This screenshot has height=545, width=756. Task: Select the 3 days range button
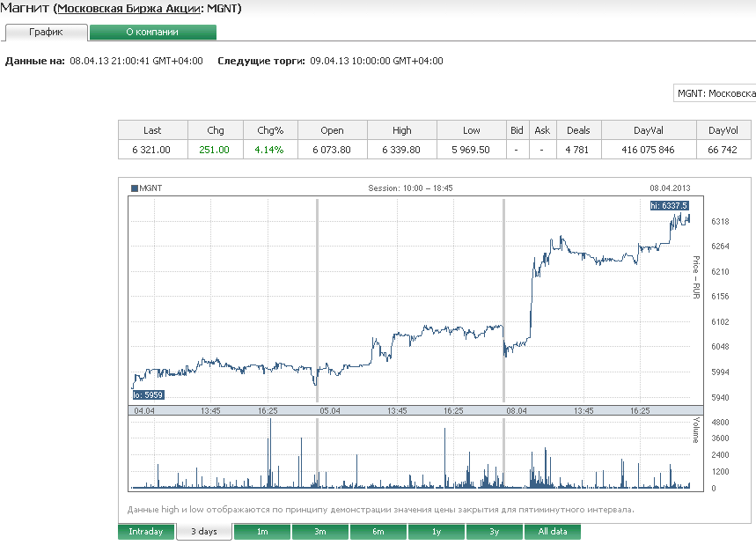pyautogui.click(x=204, y=532)
